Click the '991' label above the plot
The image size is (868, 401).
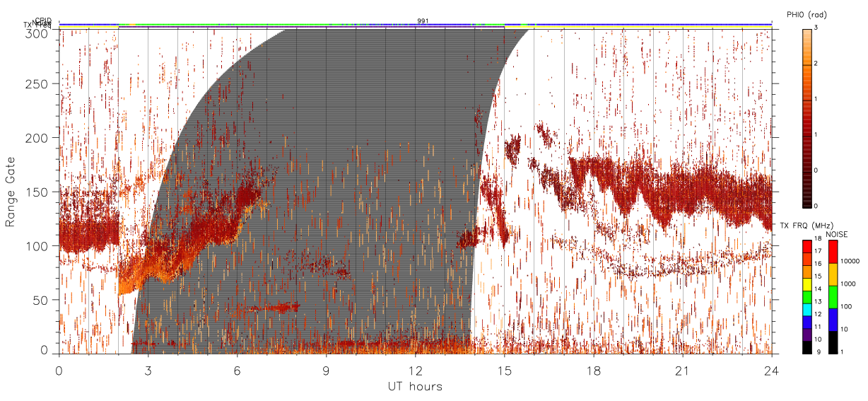tap(423, 21)
